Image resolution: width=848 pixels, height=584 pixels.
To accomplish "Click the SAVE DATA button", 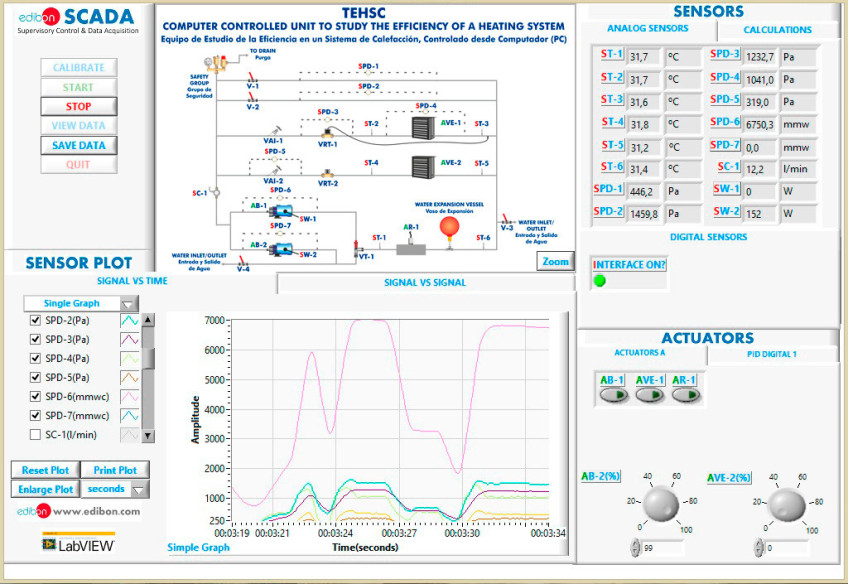I will 79,145.
